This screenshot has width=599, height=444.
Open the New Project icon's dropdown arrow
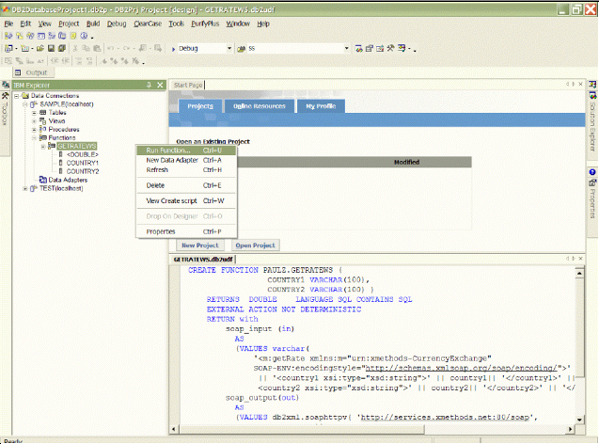click(16, 49)
